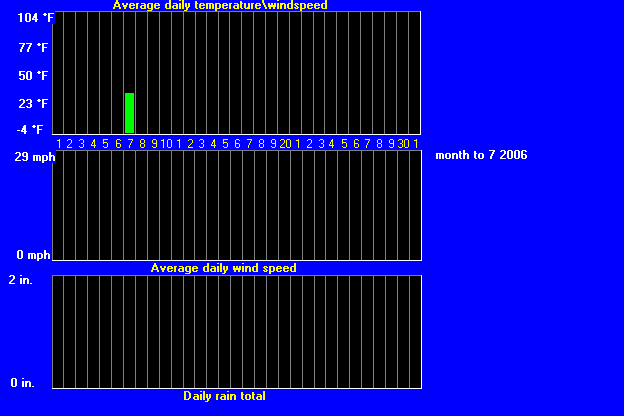Click the 'Average daily wind speed' caption
This screenshot has width=624, height=416.
click(223, 268)
